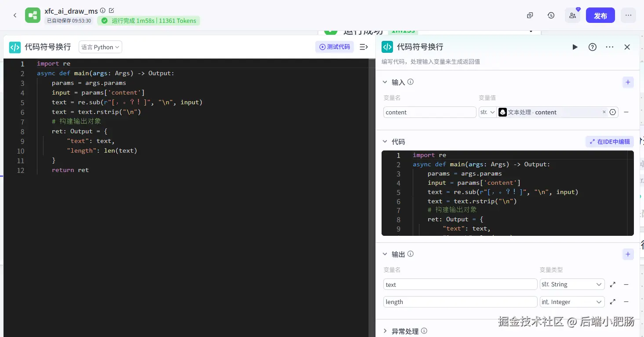Open the str. type dropdown for content
This screenshot has height=337, width=644.
[488, 112]
